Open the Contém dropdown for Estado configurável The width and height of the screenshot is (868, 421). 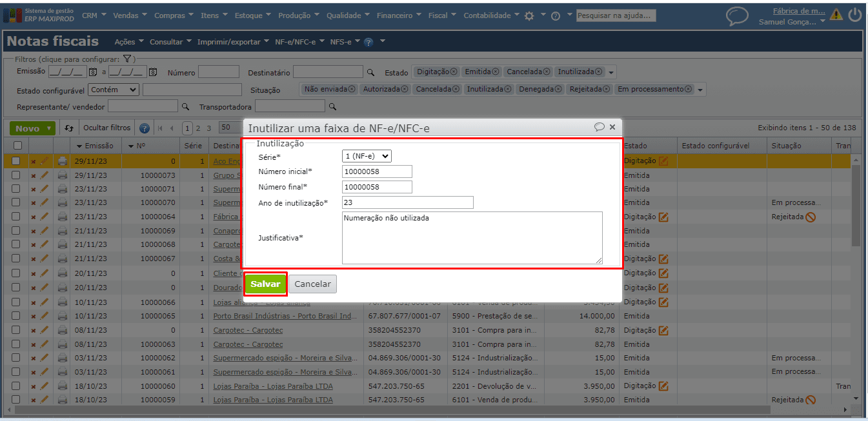coord(114,90)
